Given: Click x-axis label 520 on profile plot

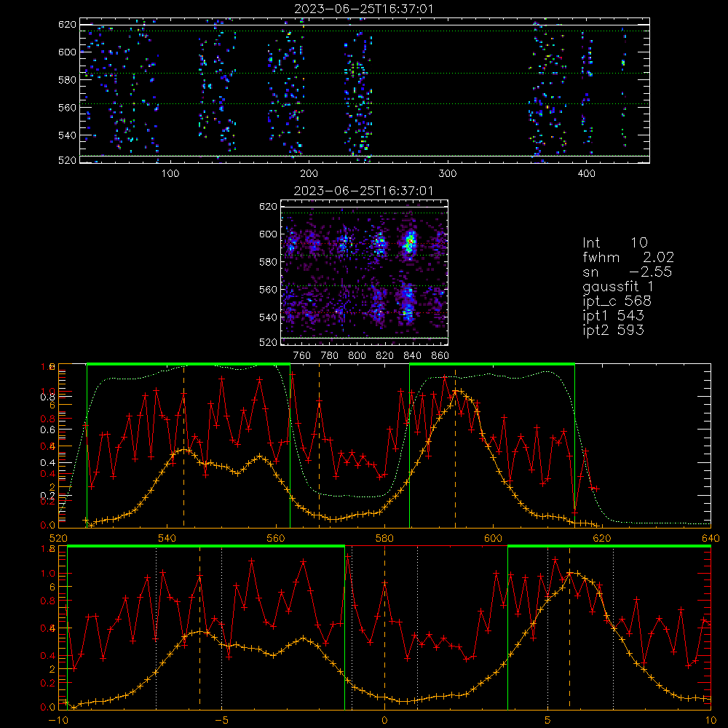Looking at the screenshot, I should point(58,538).
